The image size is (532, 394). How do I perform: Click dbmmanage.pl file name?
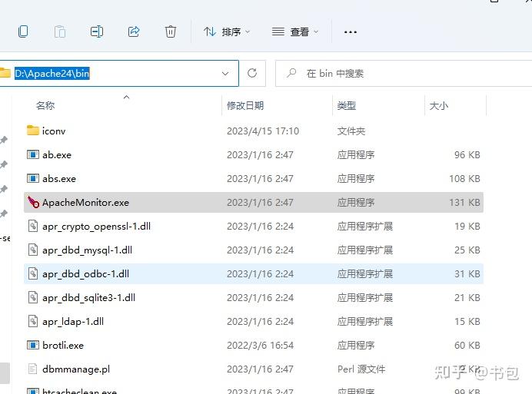point(76,369)
